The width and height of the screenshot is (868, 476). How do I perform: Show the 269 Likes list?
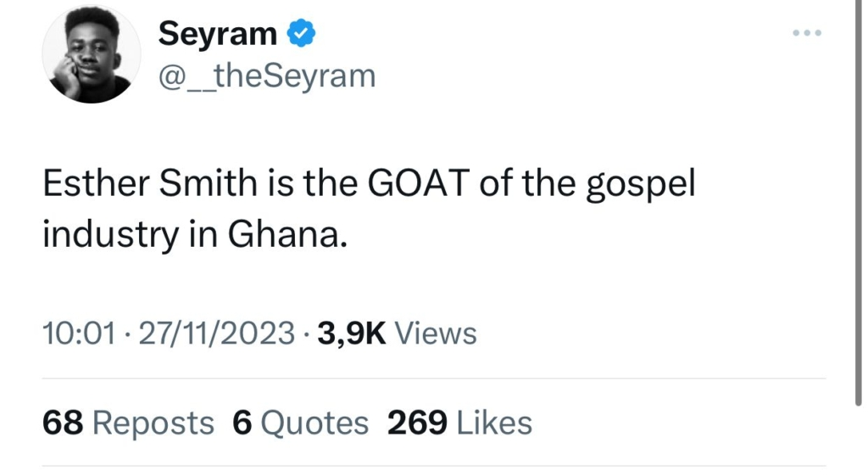point(459,423)
